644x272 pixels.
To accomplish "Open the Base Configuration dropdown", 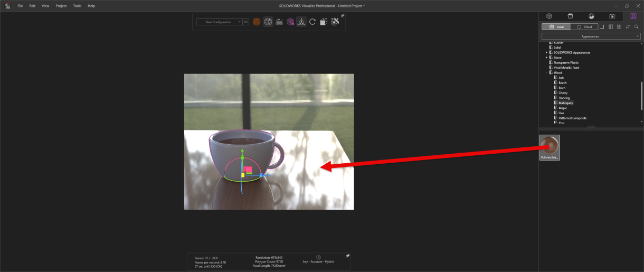I will (219, 22).
